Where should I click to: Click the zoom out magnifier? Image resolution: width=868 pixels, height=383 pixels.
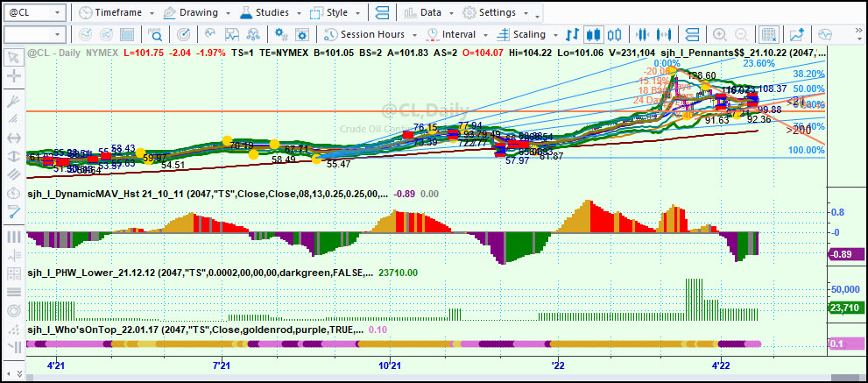coord(742,34)
